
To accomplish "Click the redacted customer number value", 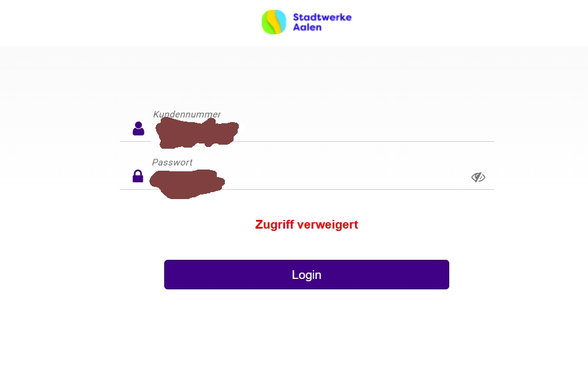I will point(197,133).
